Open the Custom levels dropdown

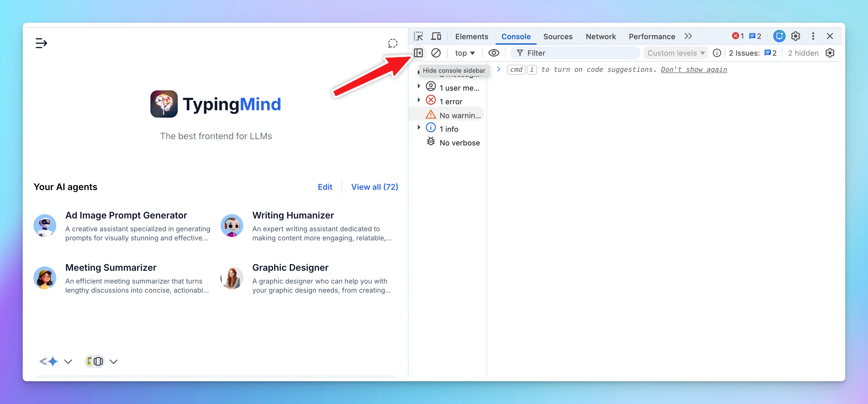676,53
